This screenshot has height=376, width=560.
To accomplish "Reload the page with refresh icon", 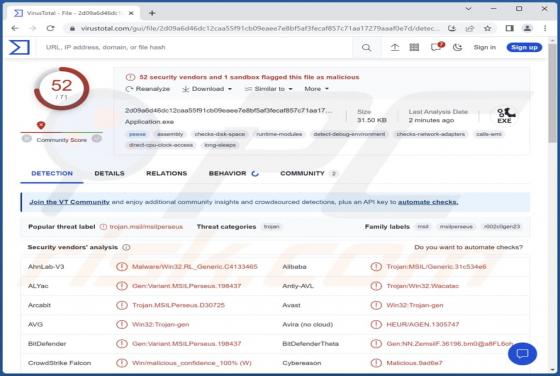I will tap(50, 28).
